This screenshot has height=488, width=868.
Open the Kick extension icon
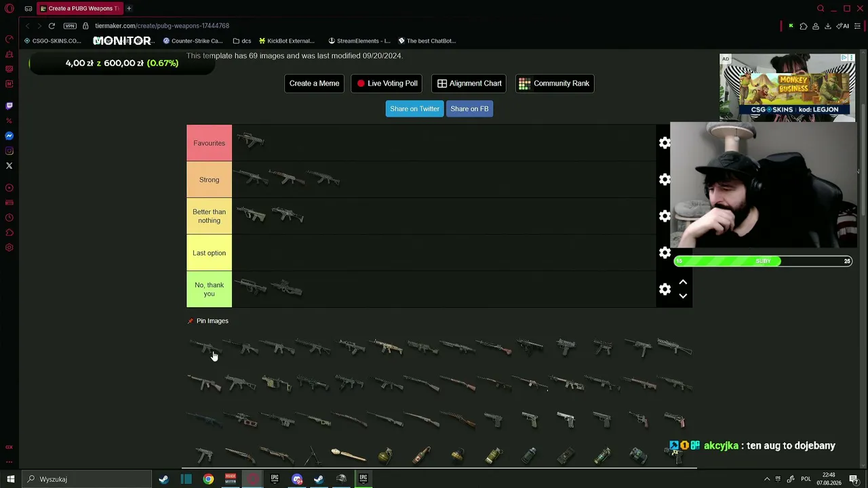pyautogui.click(x=791, y=26)
